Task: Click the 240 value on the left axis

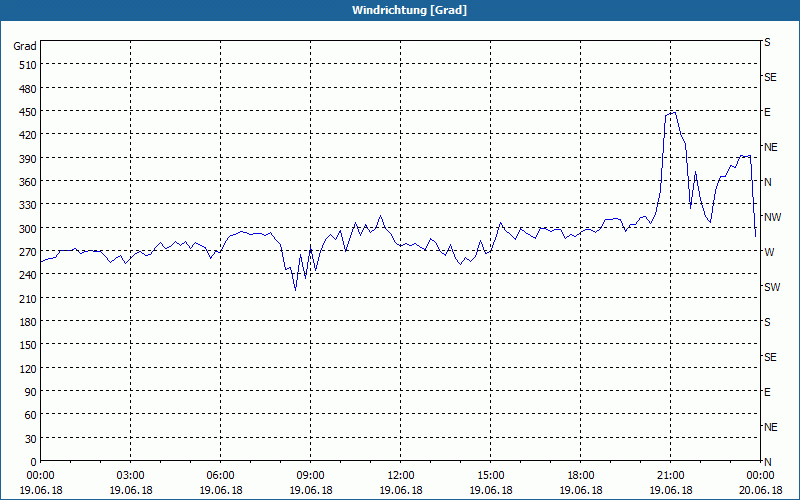Action: click(x=29, y=275)
